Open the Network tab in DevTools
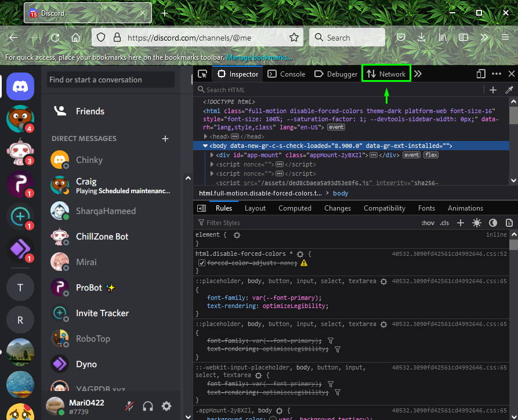Viewport: 518px width, 420px height. (x=386, y=74)
